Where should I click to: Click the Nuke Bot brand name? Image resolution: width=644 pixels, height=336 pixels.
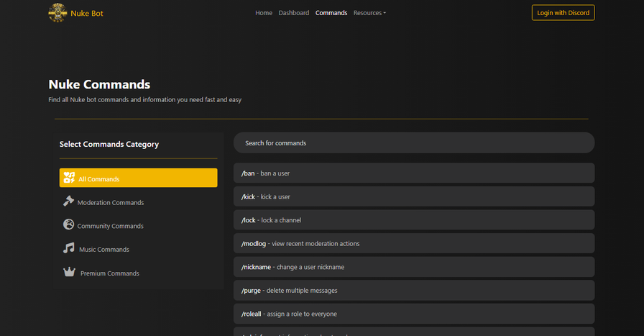tap(87, 13)
